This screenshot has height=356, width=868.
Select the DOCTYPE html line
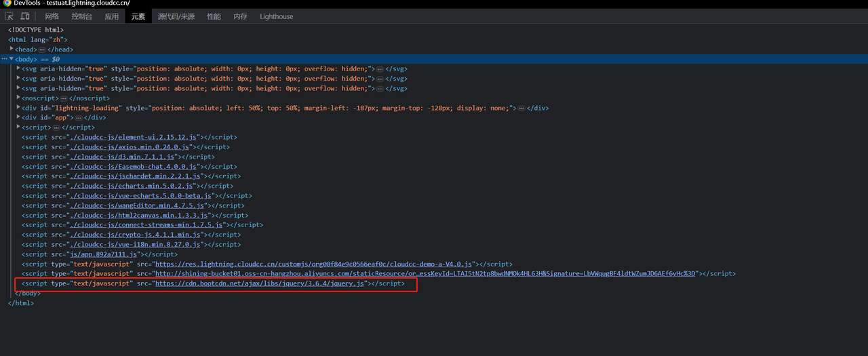pos(35,30)
